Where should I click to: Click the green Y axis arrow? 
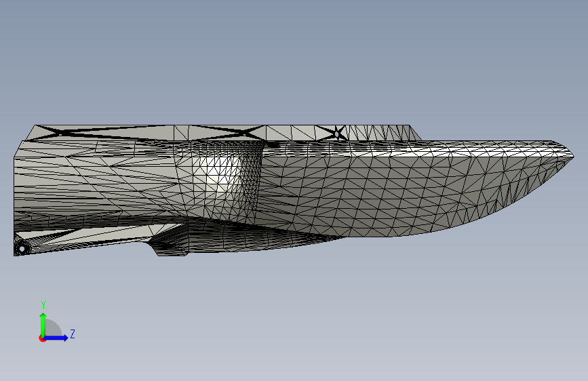tap(43, 324)
